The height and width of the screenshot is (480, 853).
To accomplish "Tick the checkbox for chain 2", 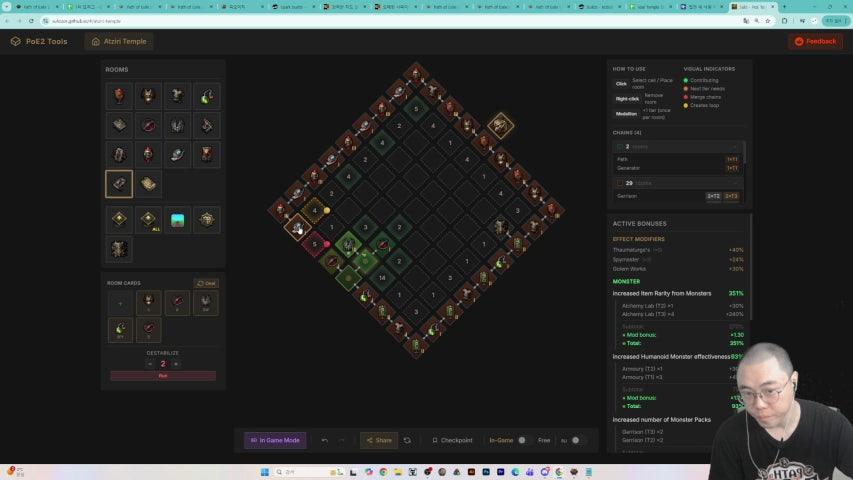I will click(x=620, y=147).
